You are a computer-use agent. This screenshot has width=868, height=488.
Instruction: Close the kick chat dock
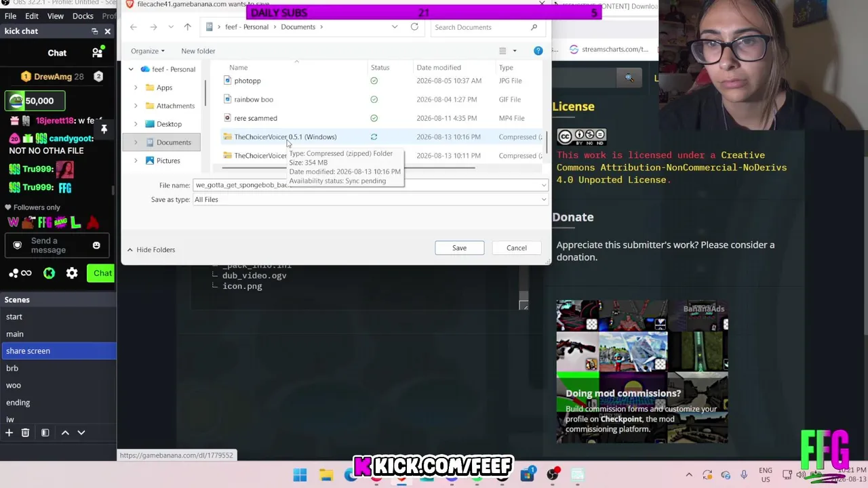[107, 31]
